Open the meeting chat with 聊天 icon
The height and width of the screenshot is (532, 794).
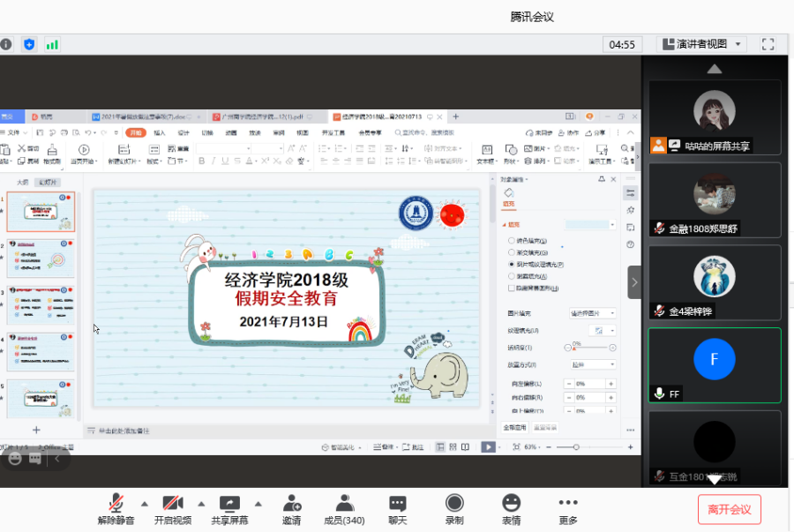396,503
